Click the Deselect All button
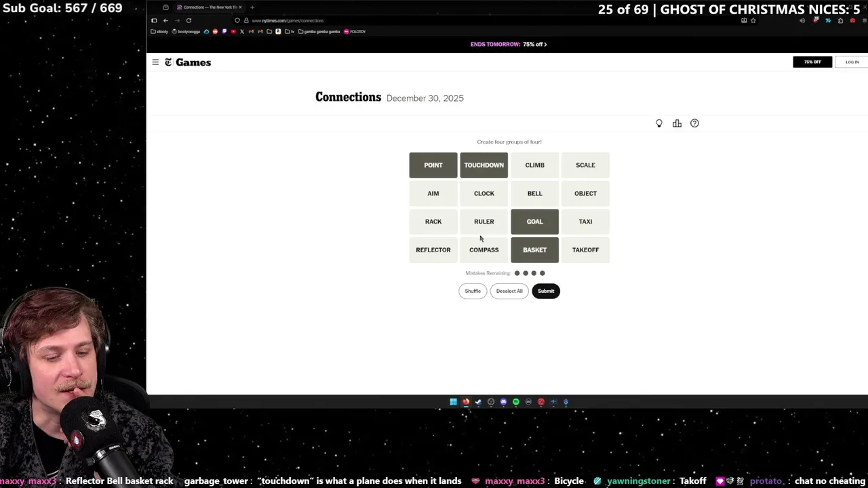Viewport: 868px width, 488px height. point(509,291)
